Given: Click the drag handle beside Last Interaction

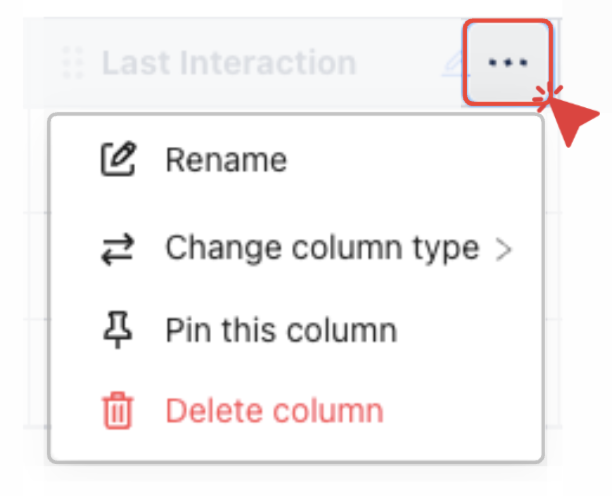Looking at the screenshot, I should click(x=72, y=63).
